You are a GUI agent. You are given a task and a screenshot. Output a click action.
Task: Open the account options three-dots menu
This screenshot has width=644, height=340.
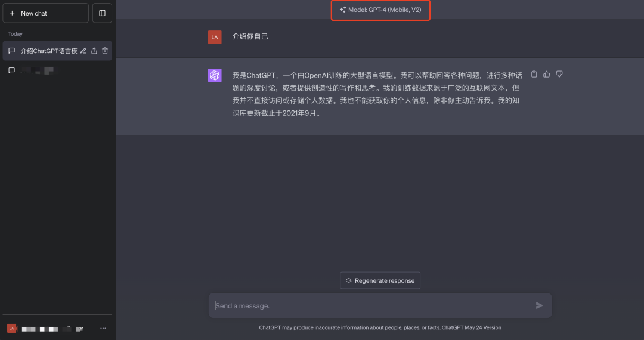pyautogui.click(x=103, y=329)
